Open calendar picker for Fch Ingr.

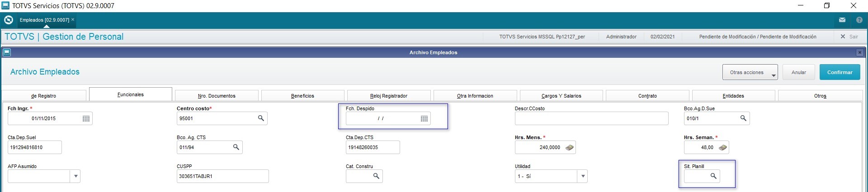[86, 118]
